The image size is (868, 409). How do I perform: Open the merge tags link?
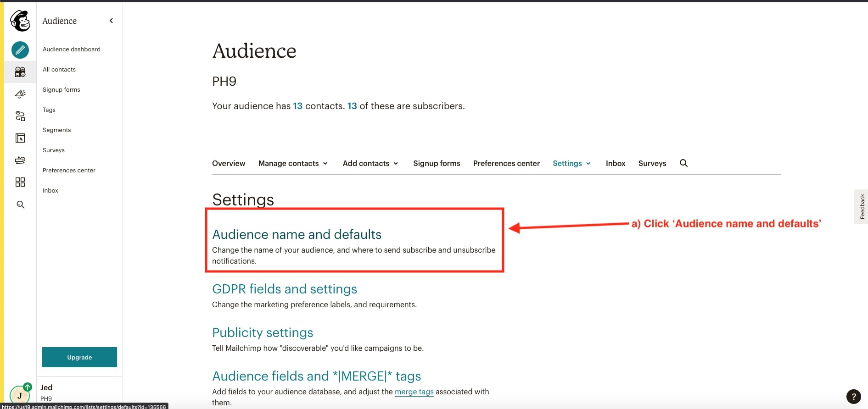pyautogui.click(x=414, y=392)
